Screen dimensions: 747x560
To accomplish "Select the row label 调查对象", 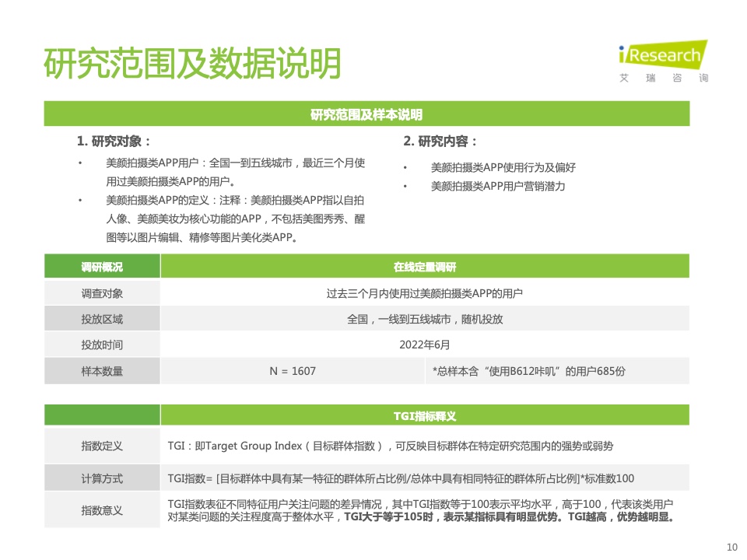I will 102,293.
